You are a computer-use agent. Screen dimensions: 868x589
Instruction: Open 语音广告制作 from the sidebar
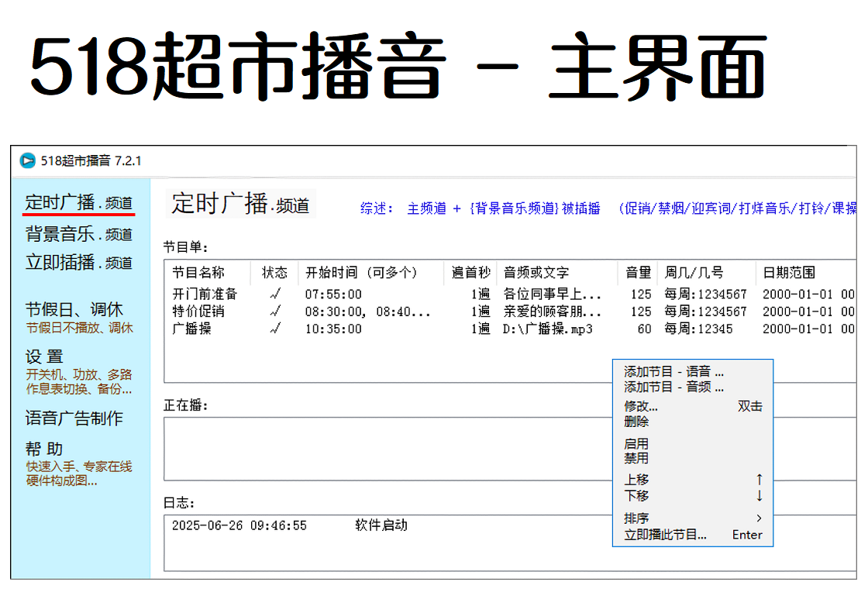(x=74, y=418)
